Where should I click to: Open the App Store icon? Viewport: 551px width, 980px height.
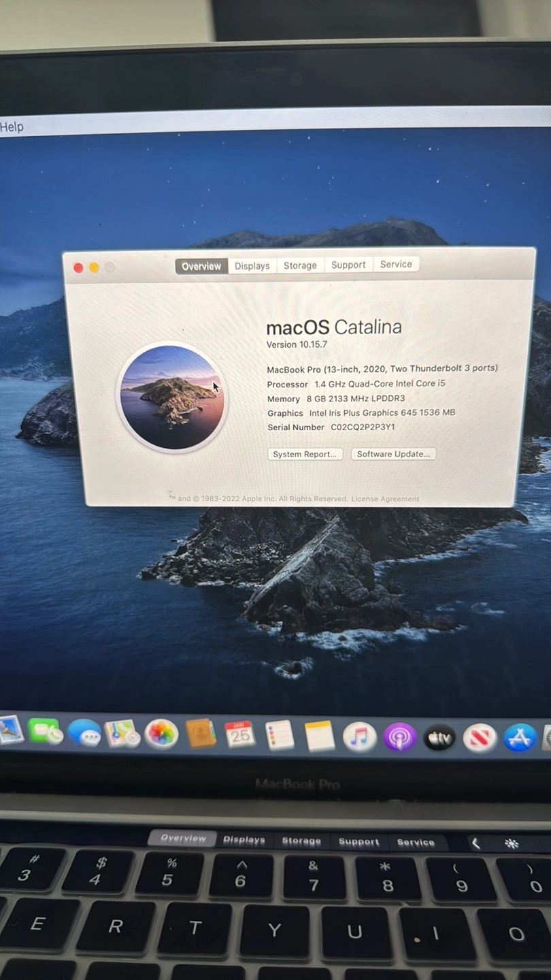[519, 738]
